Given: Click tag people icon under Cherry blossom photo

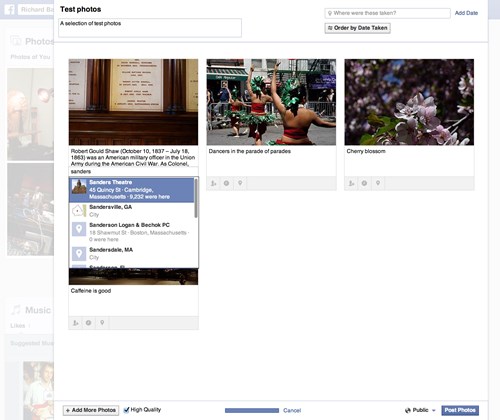Looking at the screenshot, I should pyautogui.click(x=352, y=183).
